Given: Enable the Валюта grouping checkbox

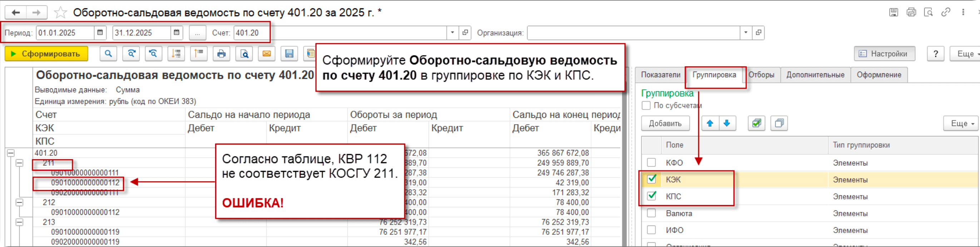Looking at the screenshot, I should click(651, 213).
